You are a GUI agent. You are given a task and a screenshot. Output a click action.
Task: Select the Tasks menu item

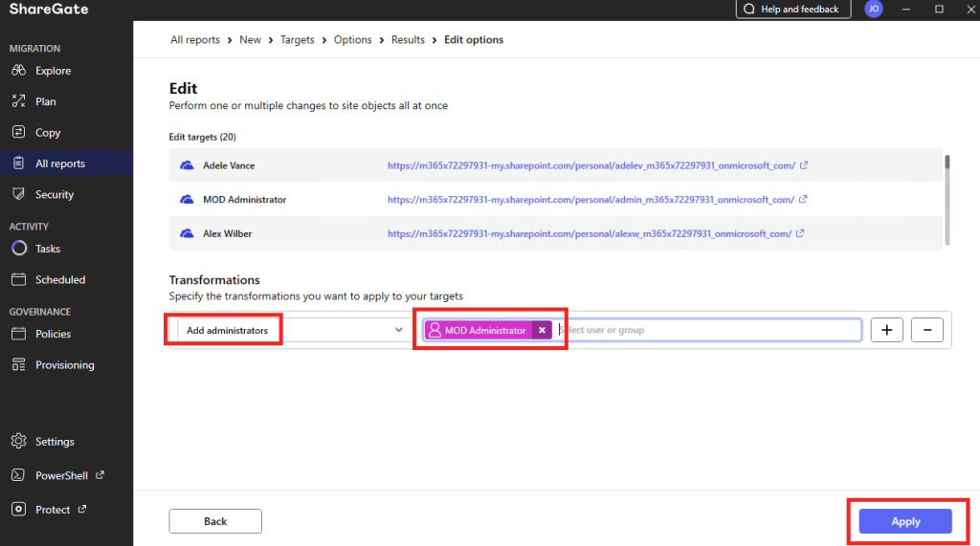[48, 249]
